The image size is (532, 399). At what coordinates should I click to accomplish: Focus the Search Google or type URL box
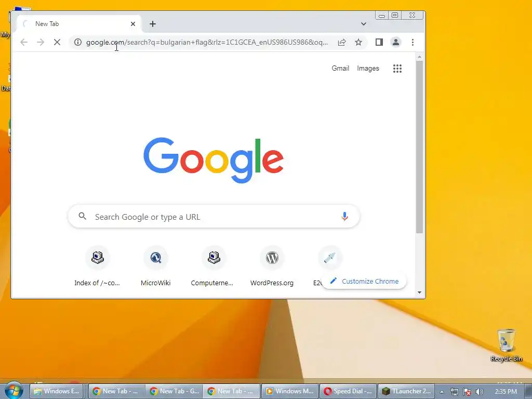point(214,216)
